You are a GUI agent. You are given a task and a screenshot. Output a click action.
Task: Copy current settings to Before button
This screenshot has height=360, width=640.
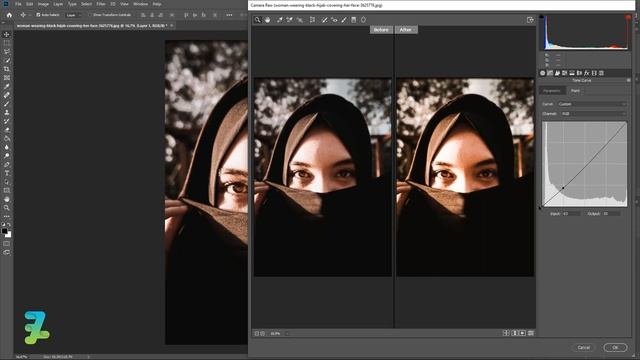coord(522,333)
